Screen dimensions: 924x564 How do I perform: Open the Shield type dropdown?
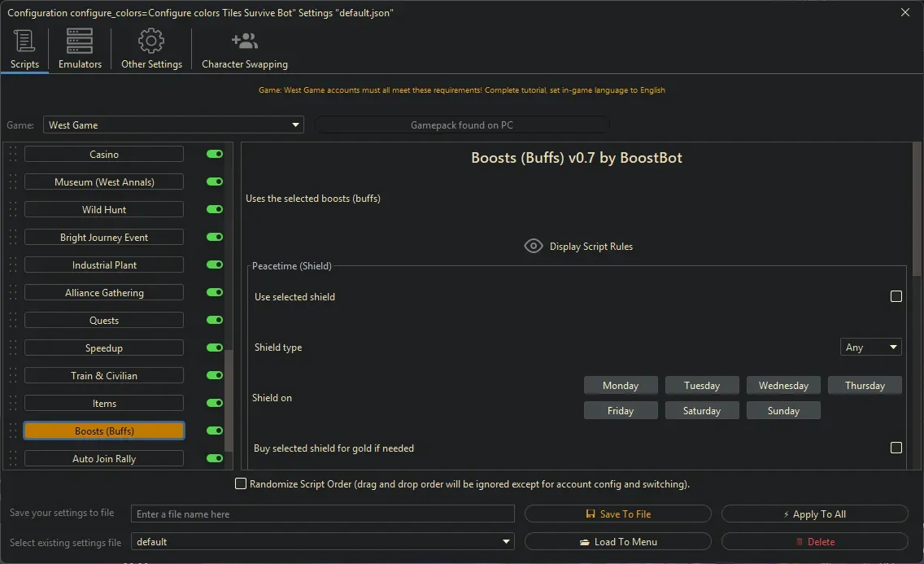pyautogui.click(x=870, y=348)
